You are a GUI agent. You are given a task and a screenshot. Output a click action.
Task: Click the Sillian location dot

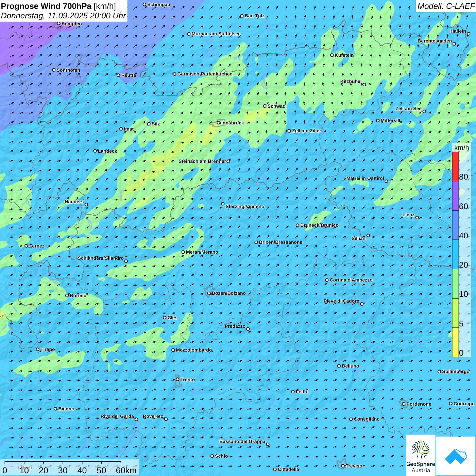pos(368,235)
